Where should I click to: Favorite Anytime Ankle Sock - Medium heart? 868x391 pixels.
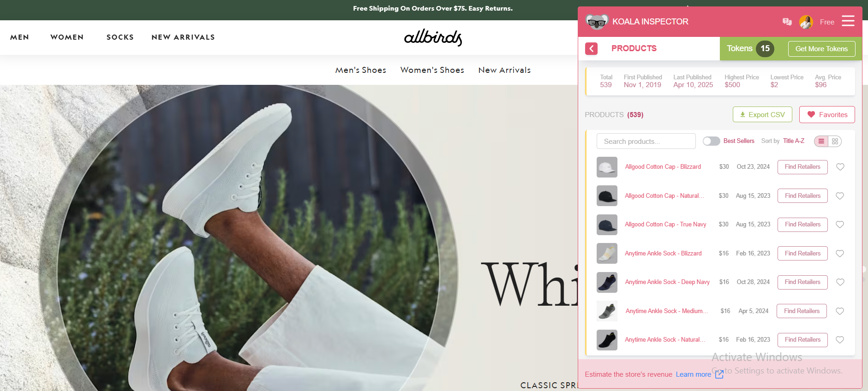pos(840,311)
